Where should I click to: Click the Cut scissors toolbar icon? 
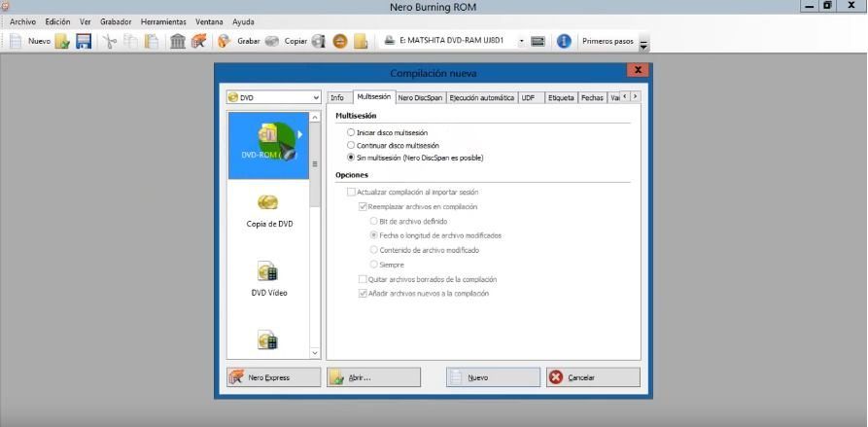pos(110,42)
